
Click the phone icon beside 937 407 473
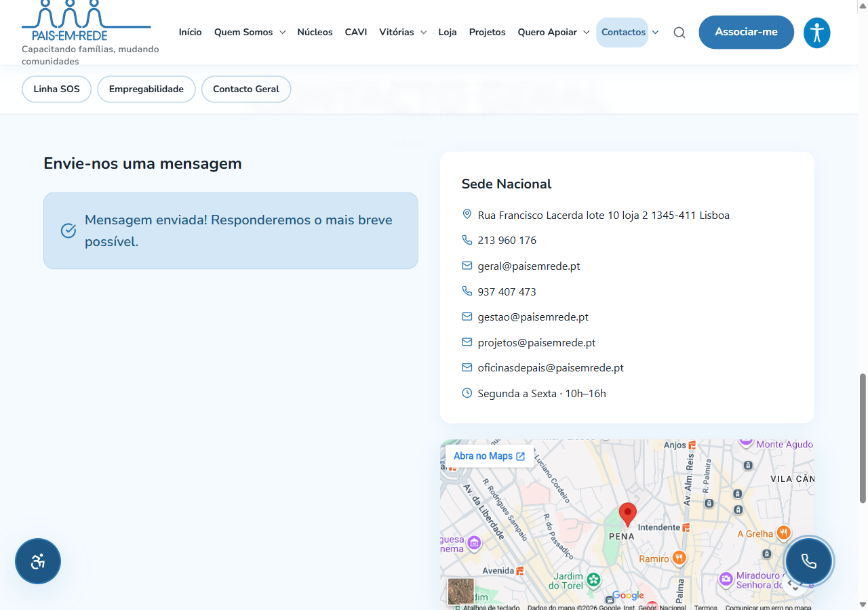coord(467,291)
